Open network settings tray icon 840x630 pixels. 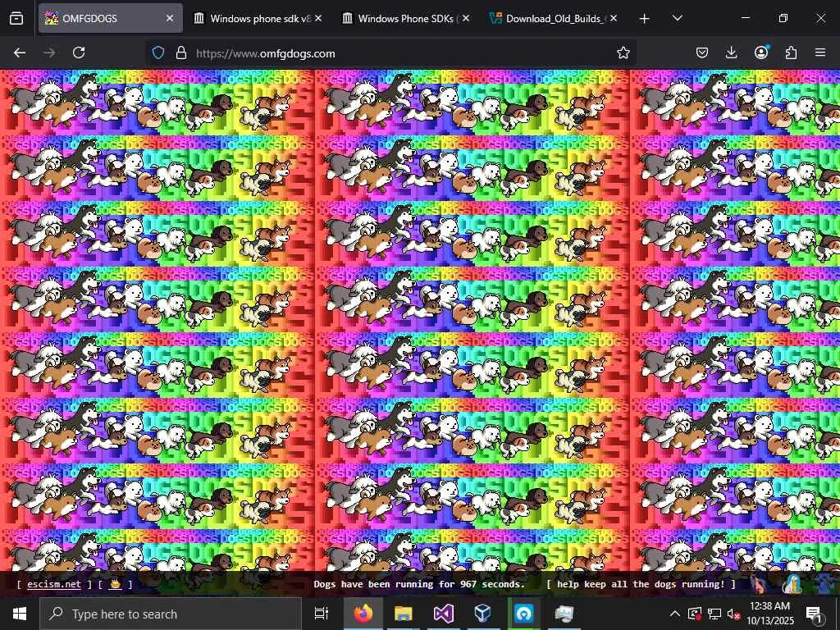tap(714, 614)
